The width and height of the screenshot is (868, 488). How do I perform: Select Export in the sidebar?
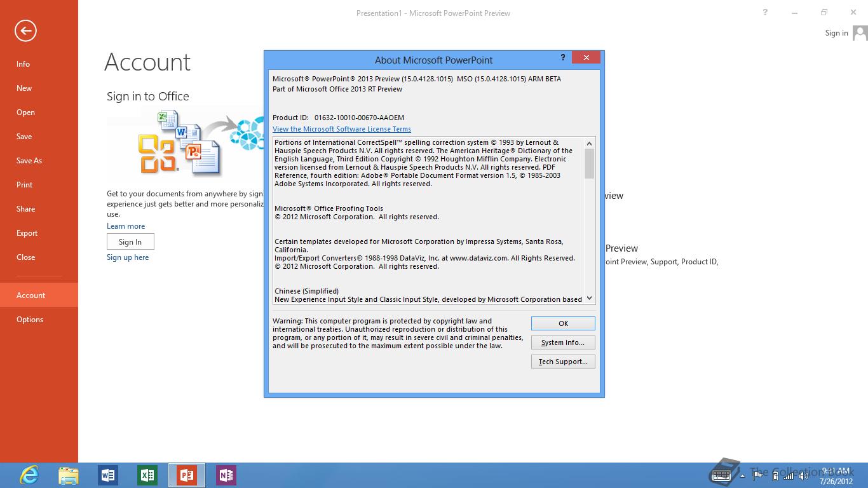pyautogui.click(x=39, y=233)
